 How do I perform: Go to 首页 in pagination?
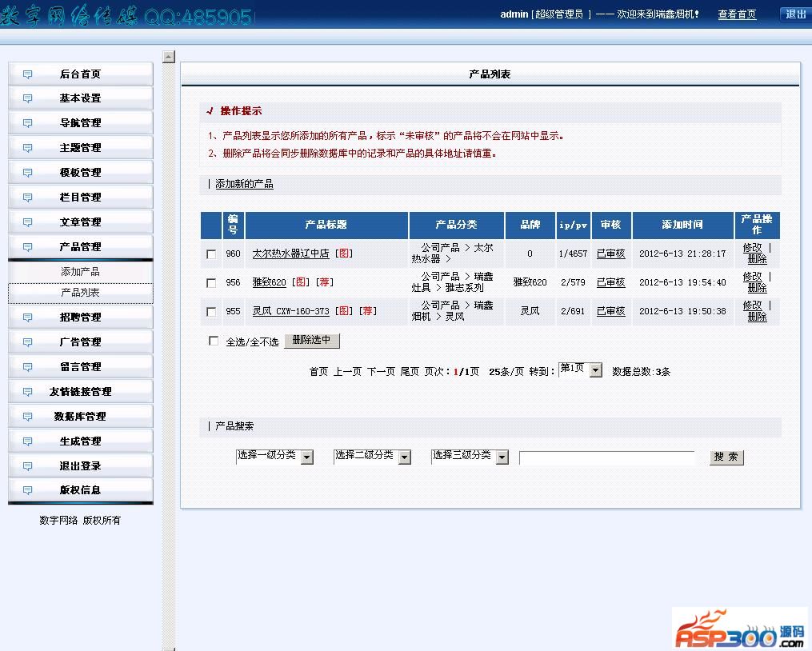tap(318, 372)
